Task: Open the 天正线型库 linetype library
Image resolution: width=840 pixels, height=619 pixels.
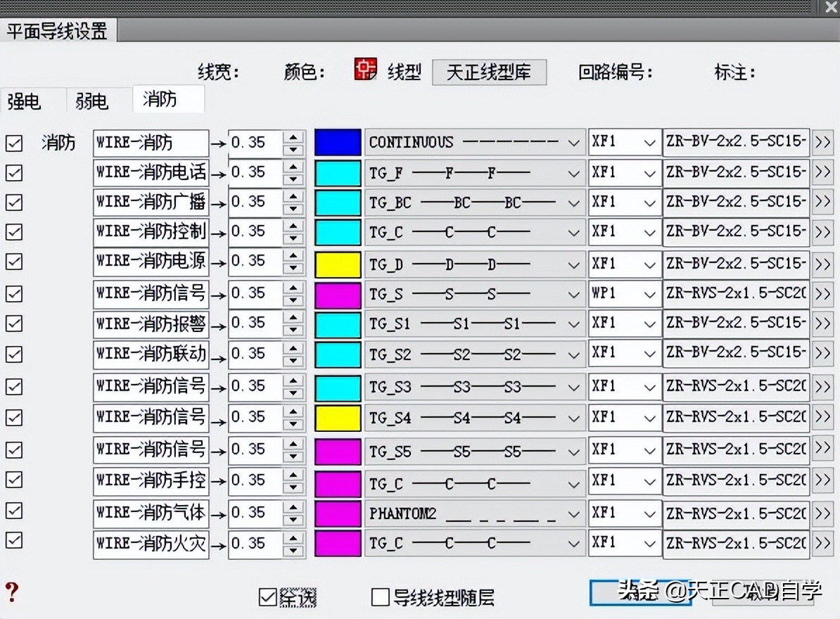Action: click(489, 72)
